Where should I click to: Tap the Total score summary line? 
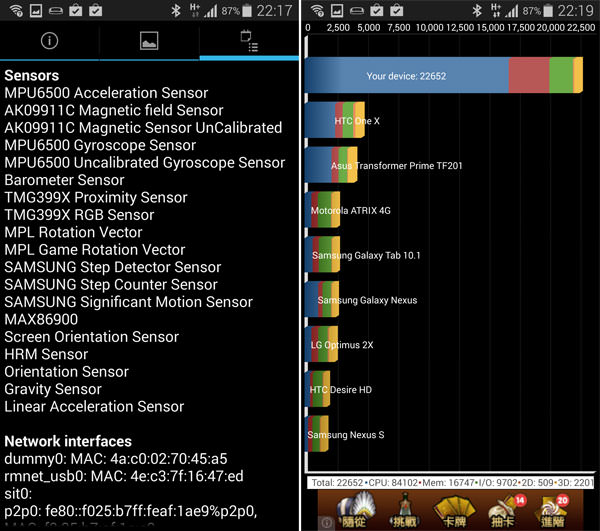coord(452,482)
